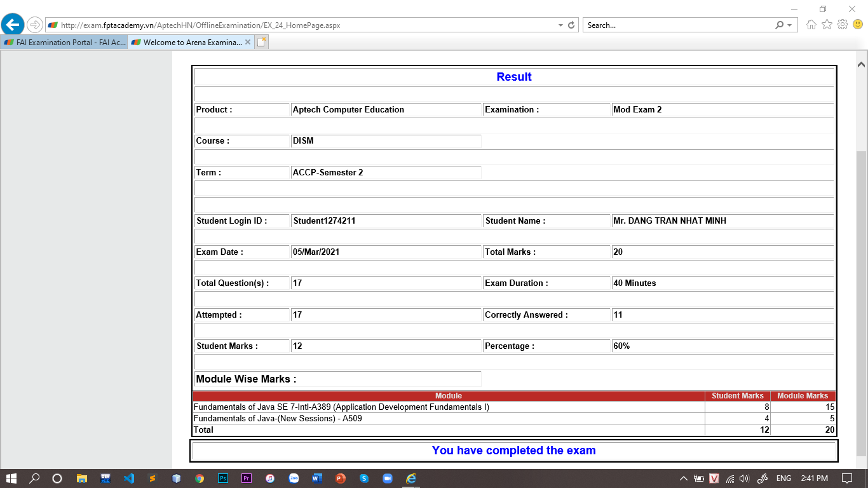Click the Student Marks column header
This screenshot has height=488, width=868.
[x=738, y=396]
